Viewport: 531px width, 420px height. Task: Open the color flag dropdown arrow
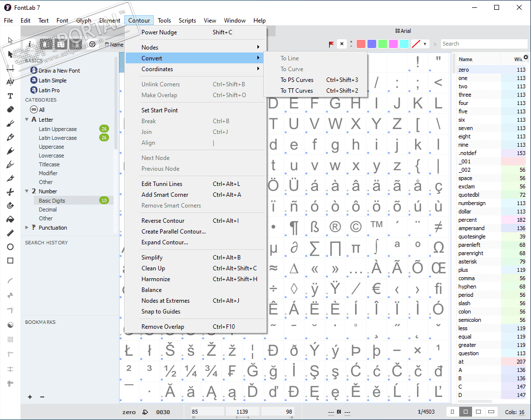tap(425, 44)
